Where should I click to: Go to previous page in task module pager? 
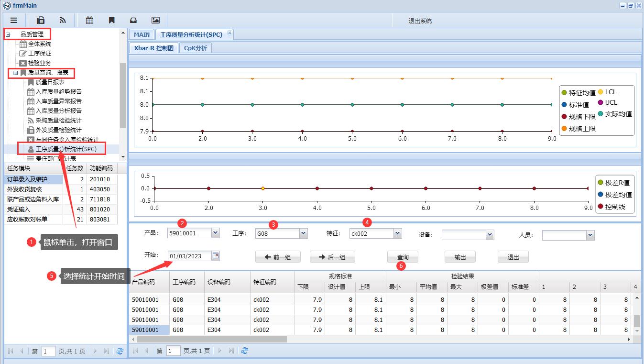tap(22, 351)
